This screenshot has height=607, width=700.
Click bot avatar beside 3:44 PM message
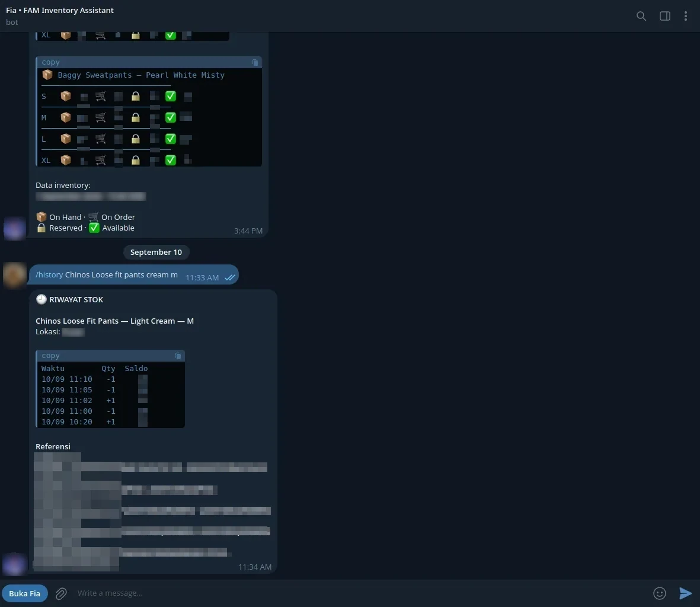point(14,228)
